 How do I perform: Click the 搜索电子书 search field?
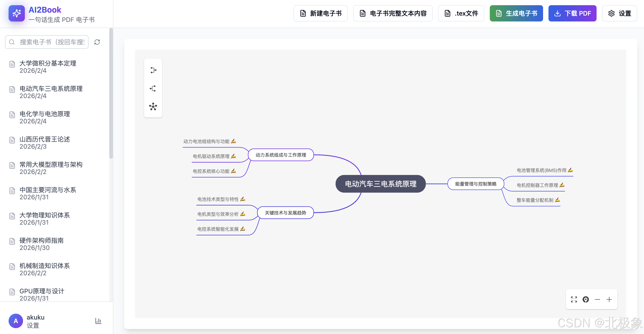pyautogui.click(x=47, y=42)
